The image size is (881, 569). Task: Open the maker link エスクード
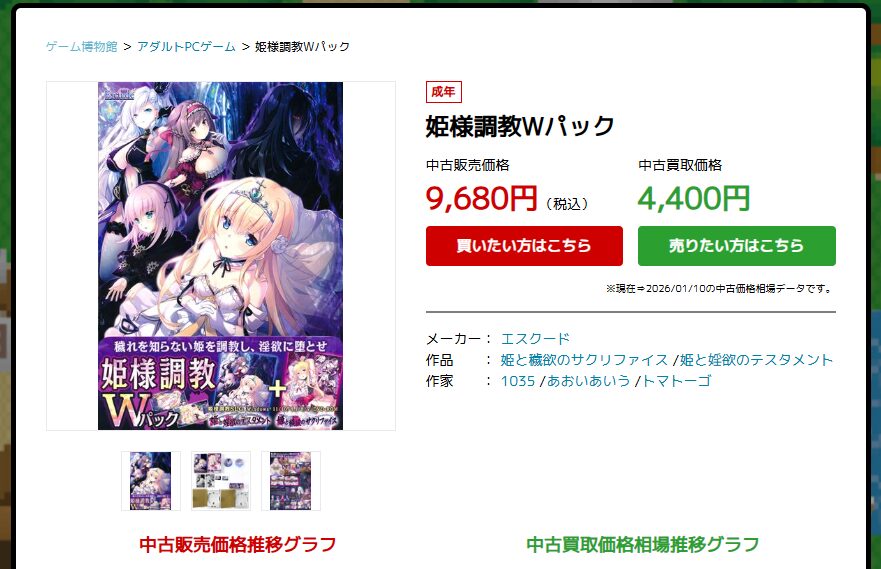535,339
